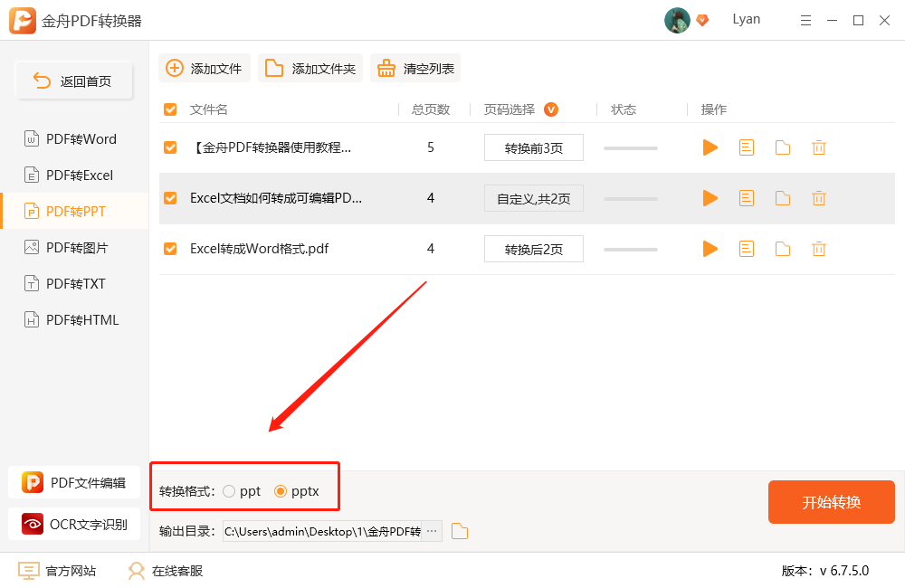Screen dimensions: 905x588
Task: Click 开始转换 button
Action: (x=832, y=502)
